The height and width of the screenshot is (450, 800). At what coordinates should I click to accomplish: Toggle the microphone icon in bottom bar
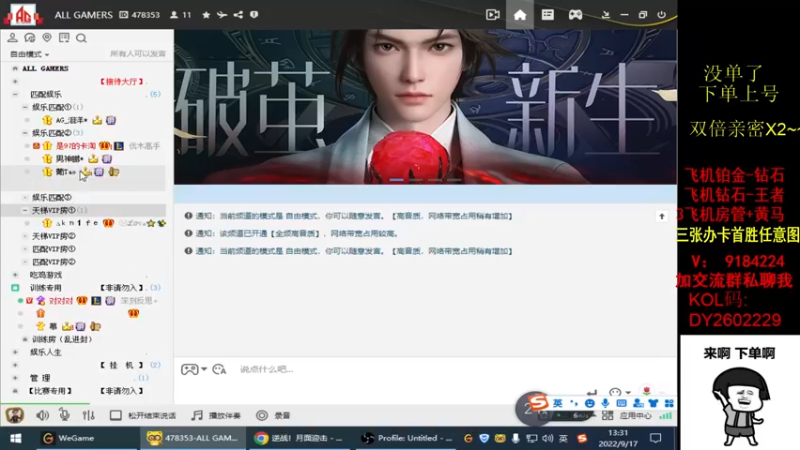(x=65, y=415)
